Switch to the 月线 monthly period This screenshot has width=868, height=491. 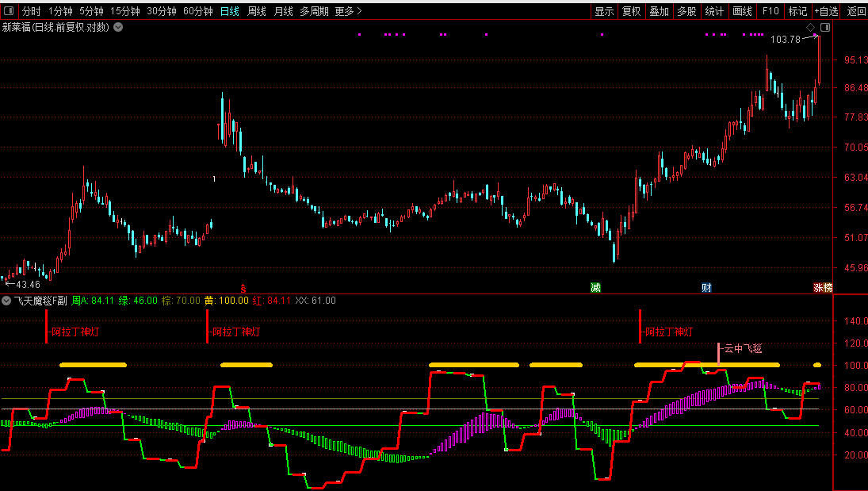click(284, 11)
